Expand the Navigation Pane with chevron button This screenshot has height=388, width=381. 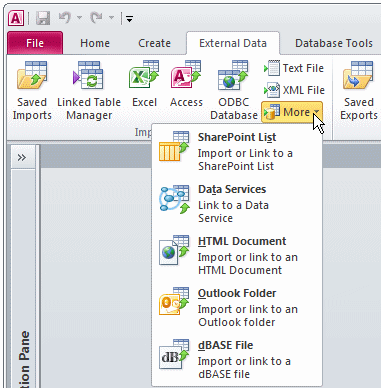pos(22,157)
